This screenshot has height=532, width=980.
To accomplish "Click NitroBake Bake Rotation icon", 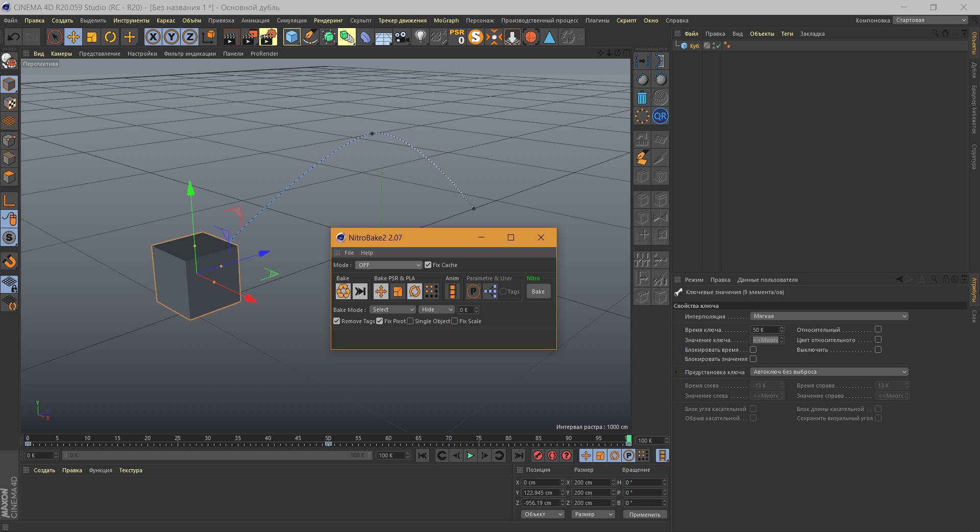I will pos(414,292).
